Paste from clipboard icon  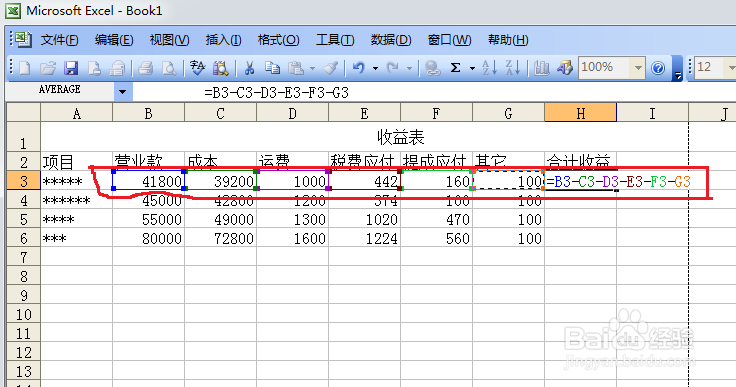click(x=296, y=69)
